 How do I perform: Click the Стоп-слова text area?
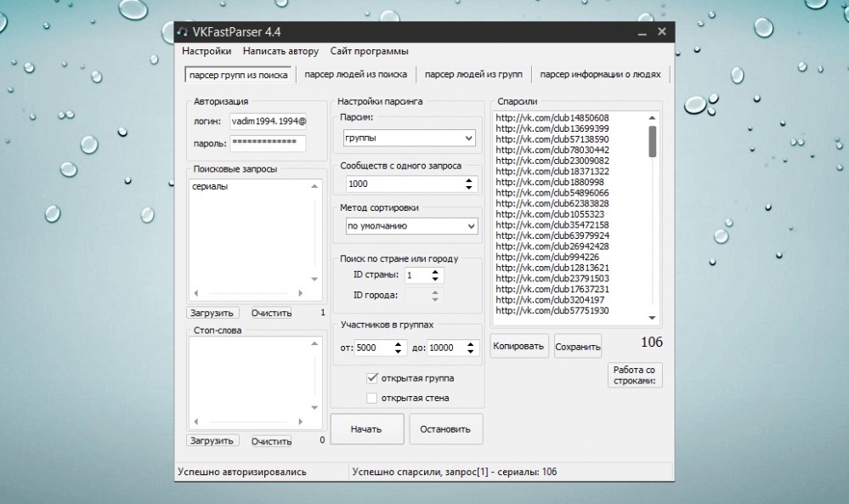(254, 382)
